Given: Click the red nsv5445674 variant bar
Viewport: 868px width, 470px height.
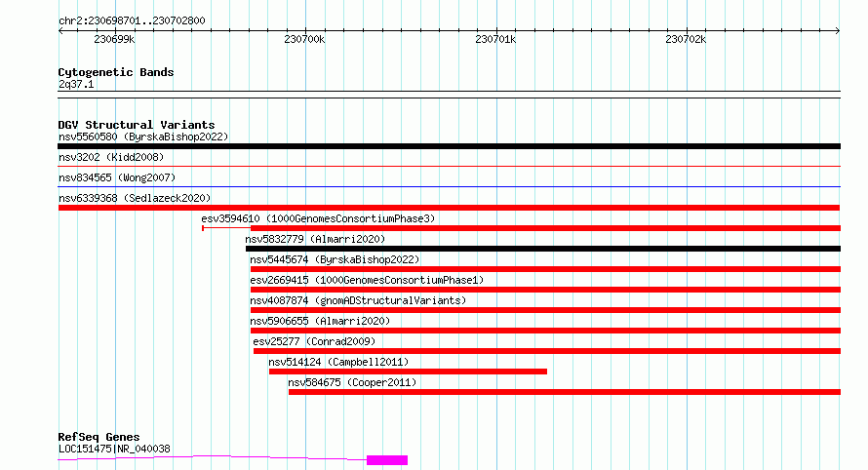Looking at the screenshot, I should point(545,269).
